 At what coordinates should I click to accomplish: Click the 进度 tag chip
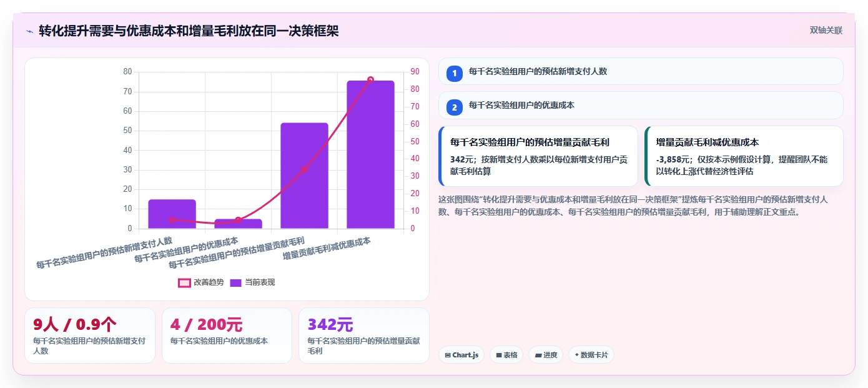pyautogui.click(x=546, y=355)
